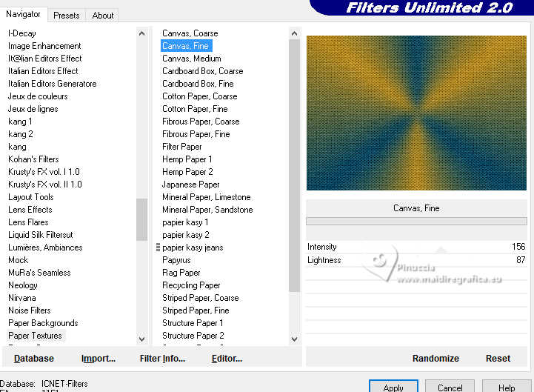Select Liquid Silk Filtersut category

tap(41, 235)
